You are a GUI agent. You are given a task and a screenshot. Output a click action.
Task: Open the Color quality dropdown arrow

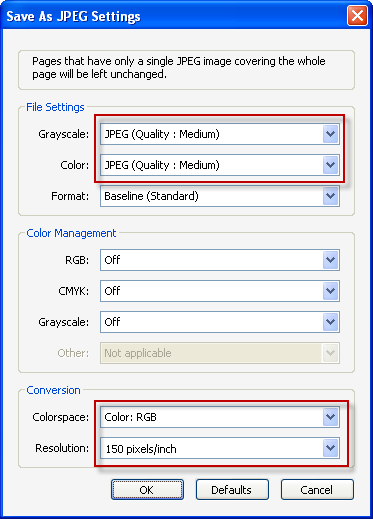coord(330,165)
